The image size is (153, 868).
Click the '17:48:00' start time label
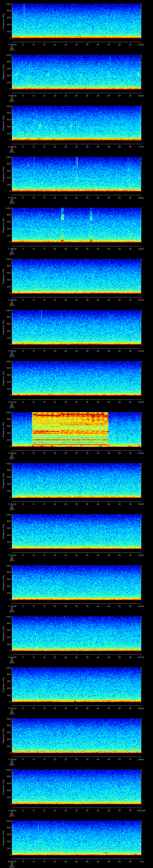12,249
